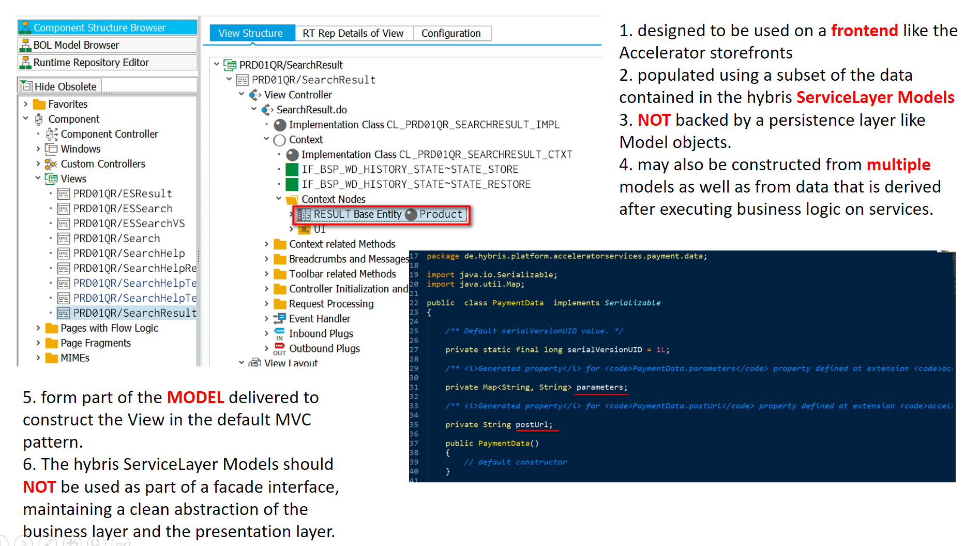Click Implementation Class CL_PRD01QR_SEARCHRESULT_IMPL circle icon
The width and height of the screenshot is (980, 546).
pos(280,125)
